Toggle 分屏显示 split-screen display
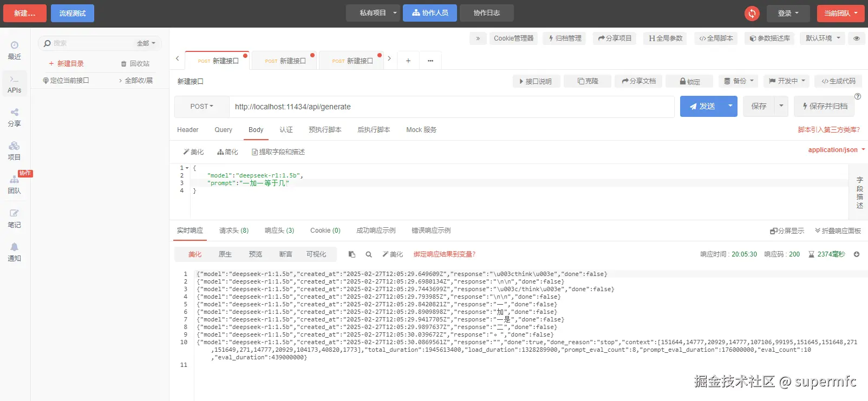 (787, 231)
